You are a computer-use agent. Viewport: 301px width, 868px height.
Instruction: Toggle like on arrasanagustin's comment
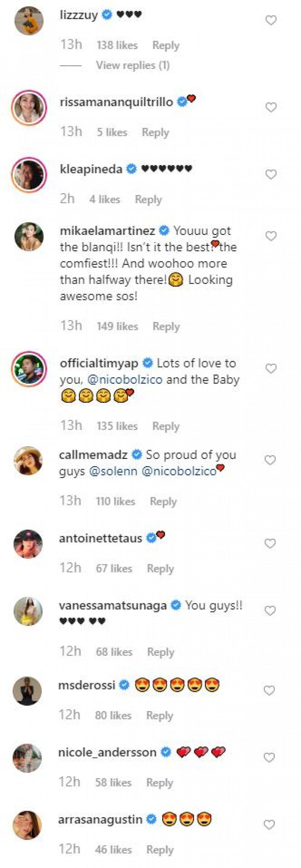269,825
